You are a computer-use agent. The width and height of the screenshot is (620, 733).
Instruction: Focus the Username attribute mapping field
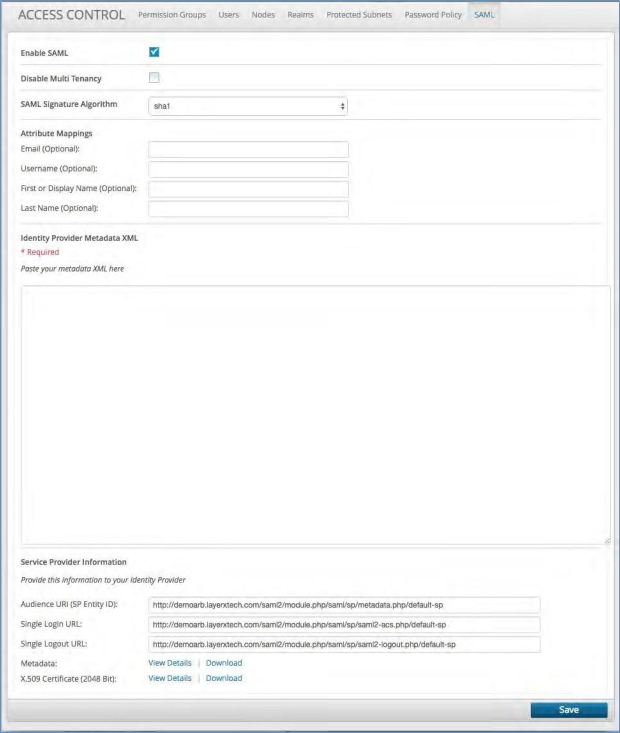click(247, 169)
